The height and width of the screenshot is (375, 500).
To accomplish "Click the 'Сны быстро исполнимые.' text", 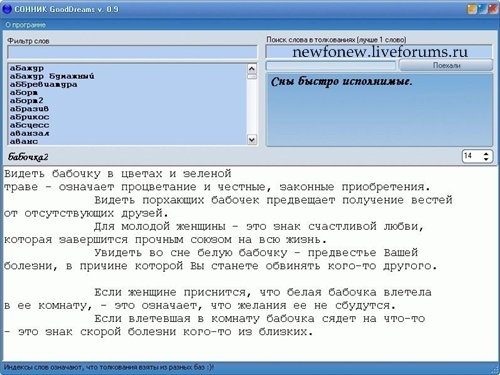I will coord(342,81).
